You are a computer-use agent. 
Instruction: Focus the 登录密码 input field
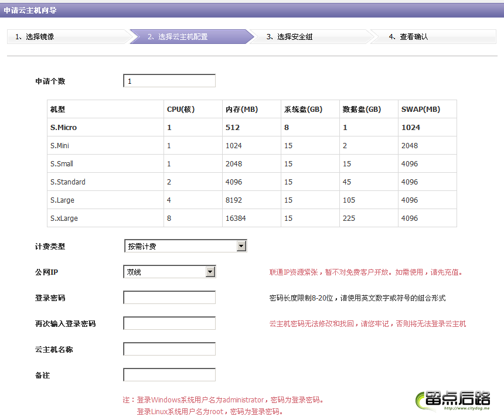click(x=169, y=298)
